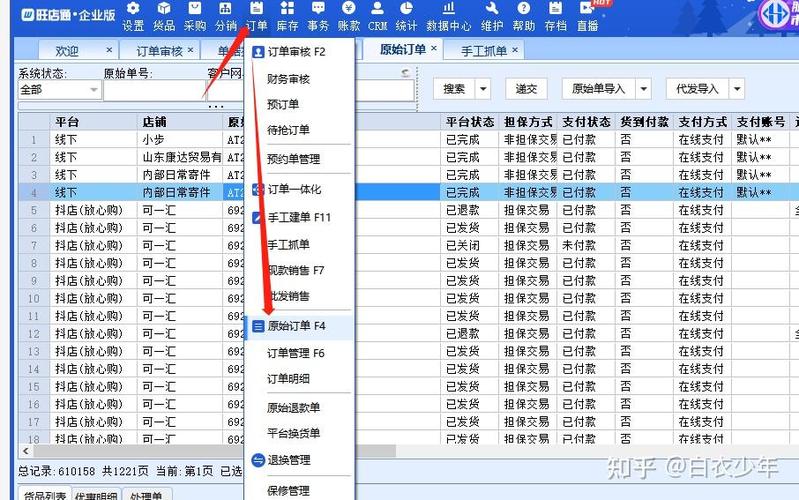This screenshot has height=500, width=799.
Task: Close the 订单审核 tab
Action: (191, 50)
